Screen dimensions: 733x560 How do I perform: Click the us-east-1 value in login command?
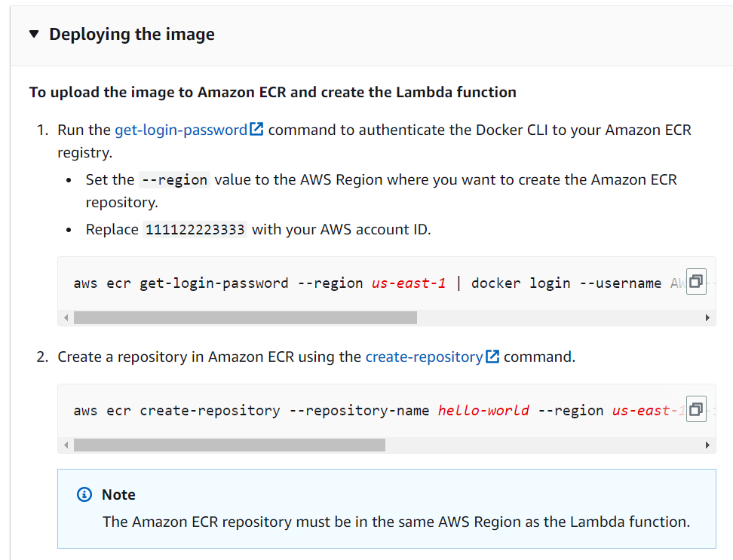tap(409, 283)
